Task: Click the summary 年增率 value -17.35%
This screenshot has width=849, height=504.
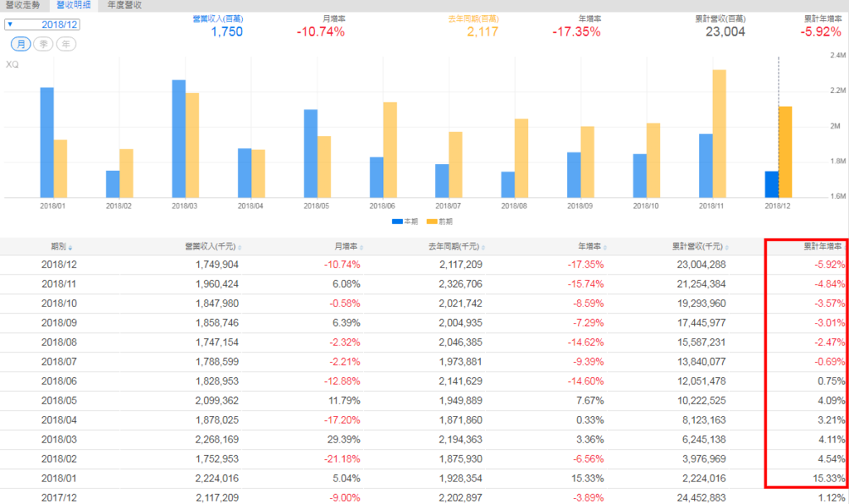Action: click(x=576, y=32)
